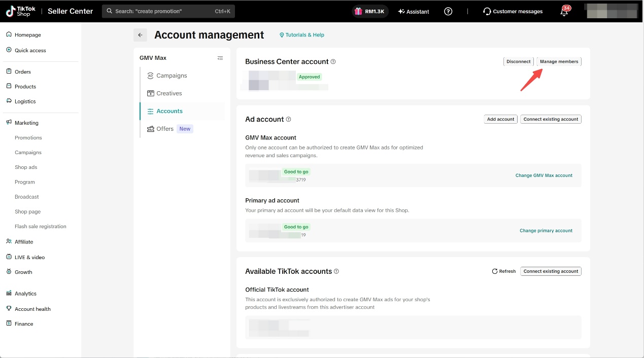
Task: Open the notifications bell with 34 badge
Action: click(x=565, y=11)
